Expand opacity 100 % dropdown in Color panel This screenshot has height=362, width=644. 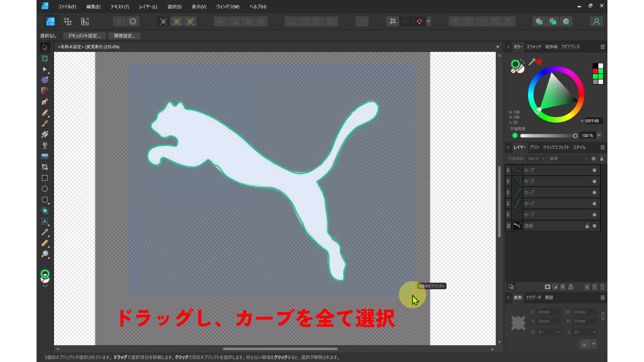coord(599,135)
